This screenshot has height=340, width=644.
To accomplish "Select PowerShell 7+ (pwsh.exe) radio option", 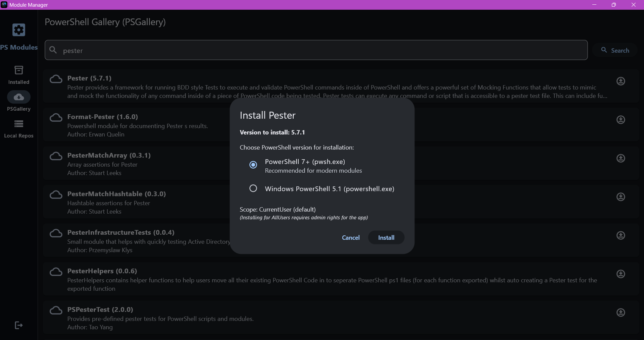I will point(253,165).
